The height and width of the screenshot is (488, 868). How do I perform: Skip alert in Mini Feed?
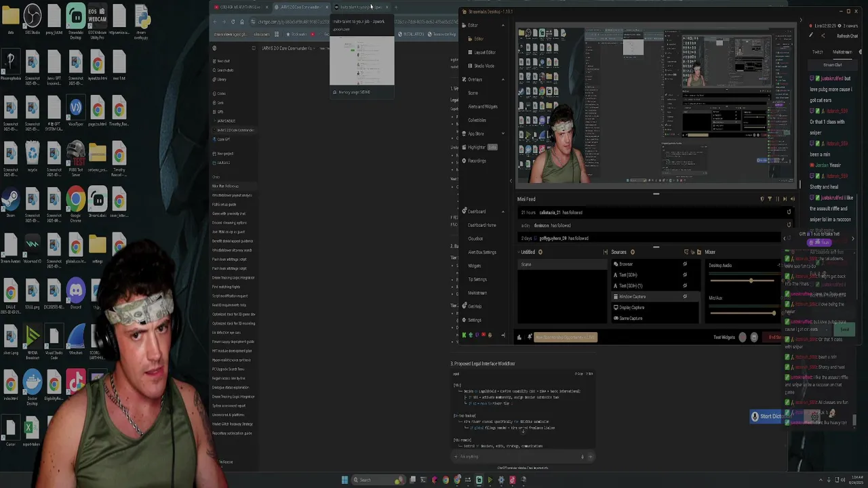785,199
